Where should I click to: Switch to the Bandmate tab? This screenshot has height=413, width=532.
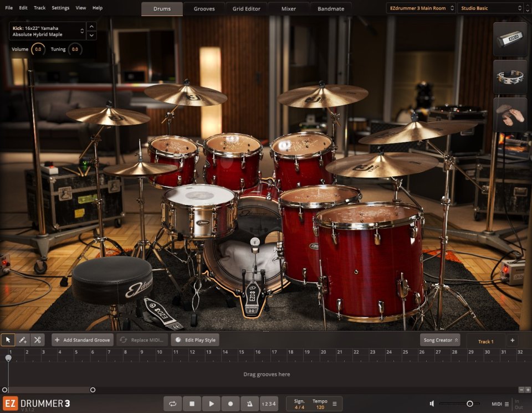(331, 9)
